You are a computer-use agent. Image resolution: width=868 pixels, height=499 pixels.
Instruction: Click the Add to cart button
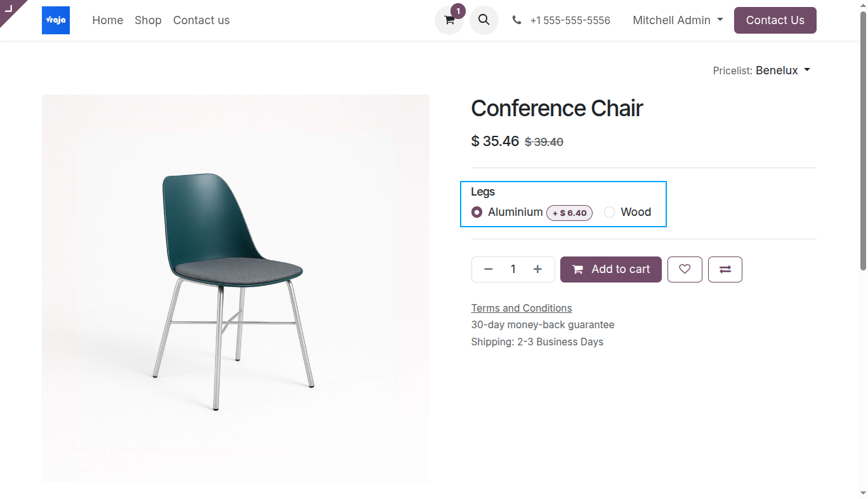(x=611, y=269)
